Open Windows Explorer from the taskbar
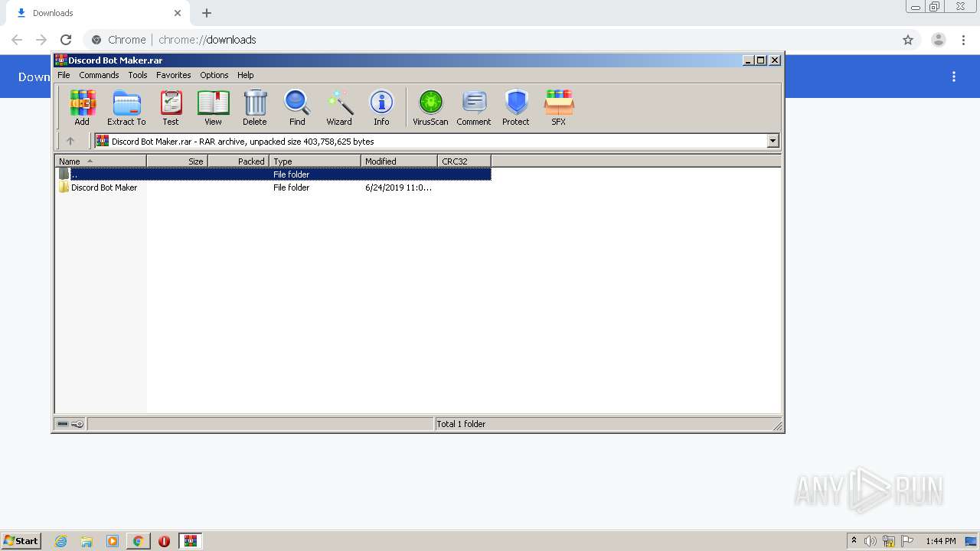The image size is (980, 551). pos(87,541)
